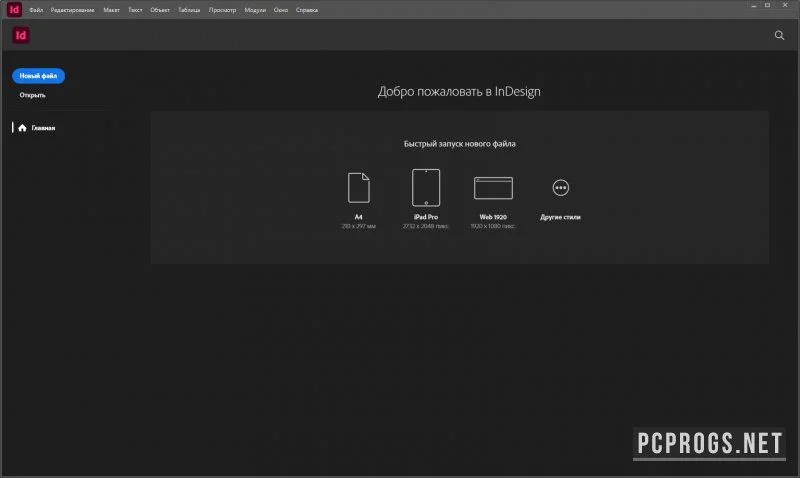
Task: Close the InDesign window
Action: tap(785, 5)
